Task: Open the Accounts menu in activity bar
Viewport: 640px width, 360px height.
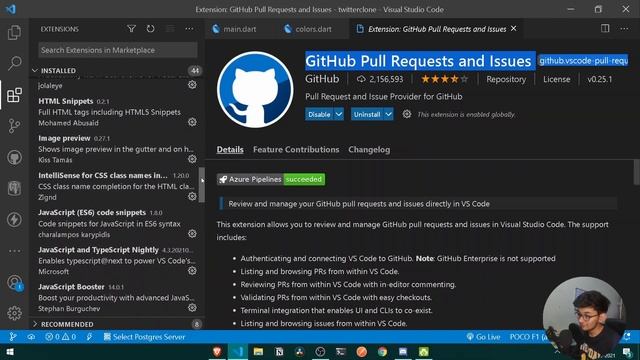Action: coord(14,282)
